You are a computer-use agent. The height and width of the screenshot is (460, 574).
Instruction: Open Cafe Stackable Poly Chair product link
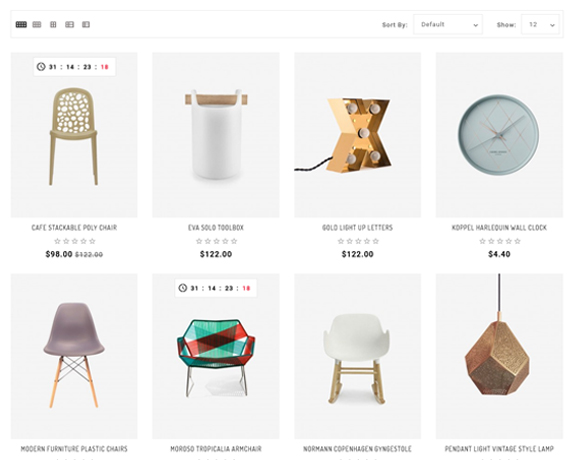(74, 228)
